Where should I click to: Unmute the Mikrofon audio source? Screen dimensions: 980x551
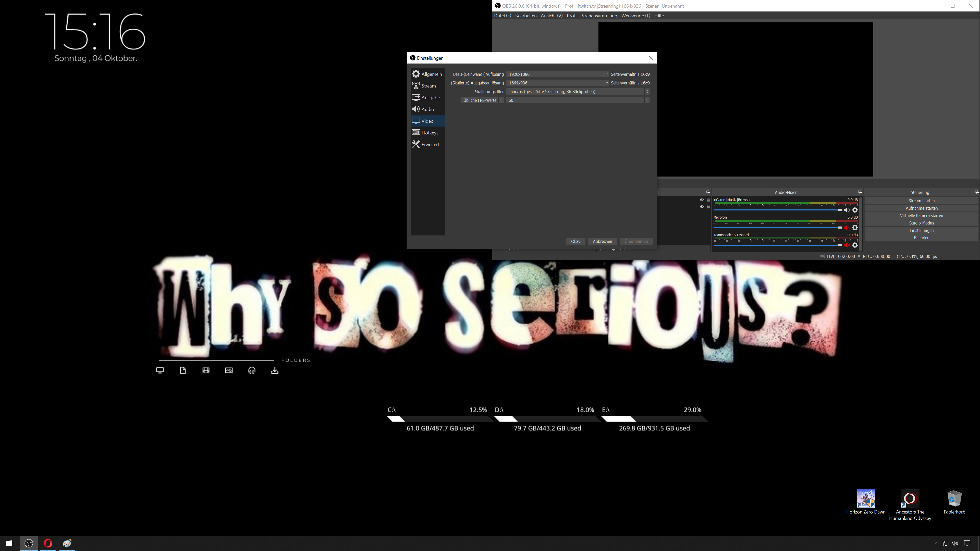click(847, 228)
